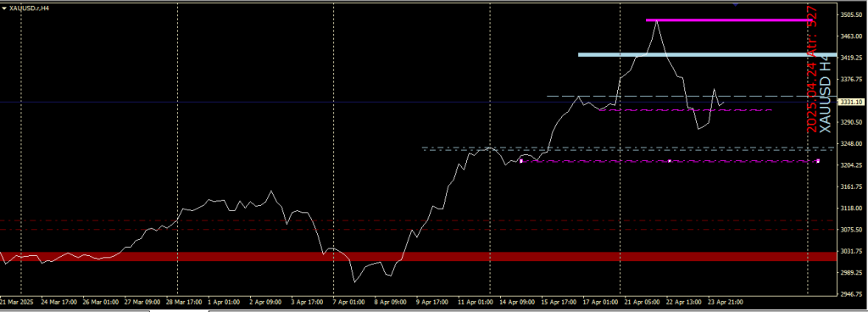Click the 2946.75 price scale label
The width and height of the screenshot is (868, 312).
point(851,294)
